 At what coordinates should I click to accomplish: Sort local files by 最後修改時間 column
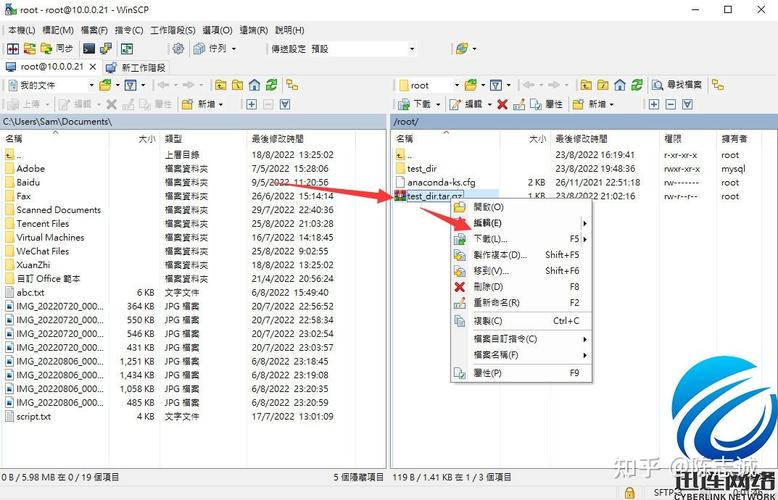click(x=301, y=139)
